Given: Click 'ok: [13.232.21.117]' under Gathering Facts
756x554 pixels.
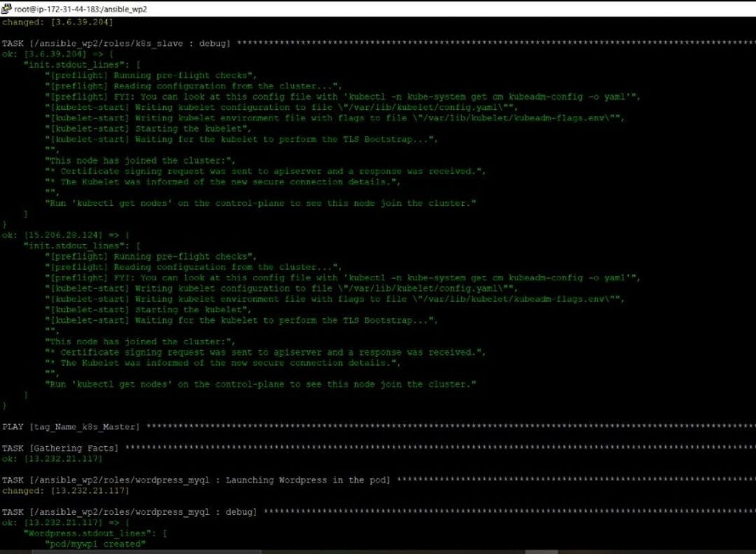Looking at the screenshot, I should [x=52, y=459].
